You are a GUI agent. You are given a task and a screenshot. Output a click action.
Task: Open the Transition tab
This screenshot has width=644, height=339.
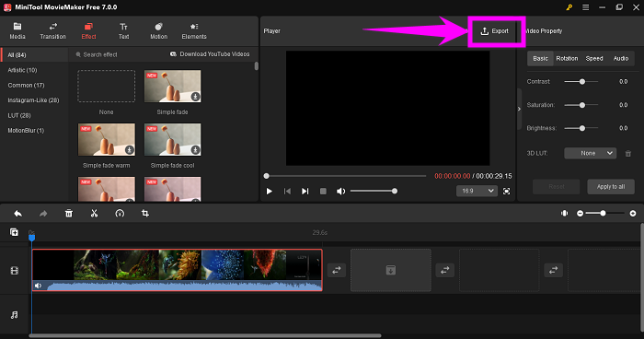click(x=53, y=31)
